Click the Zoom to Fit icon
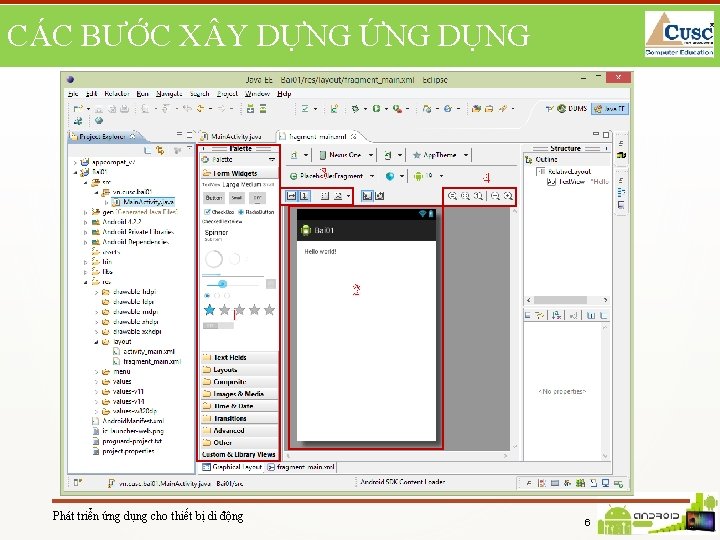The image size is (720, 540). click(x=465, y=196)
